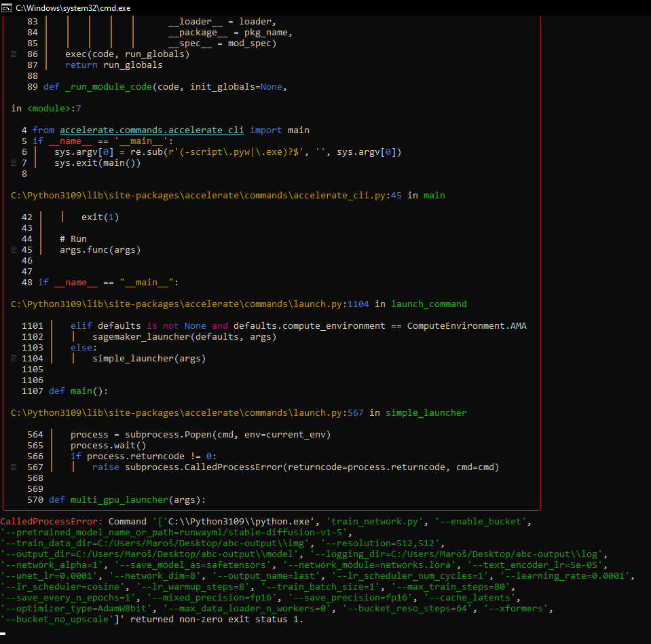The width and height of the screenshot is (651, 644).
Task: Select the launch_command frame heading
Action: pos(428,304)
